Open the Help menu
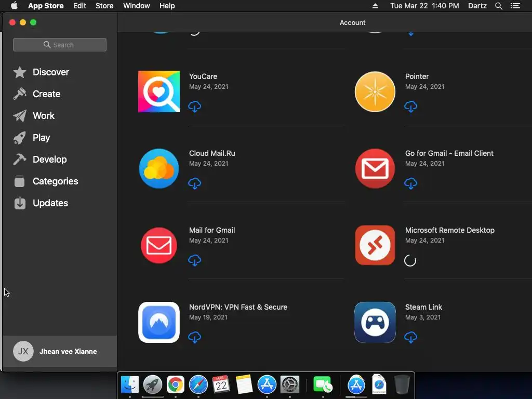The width and height of the screenshot is (532, 399). pyautogui.click(x=167, y=6)
